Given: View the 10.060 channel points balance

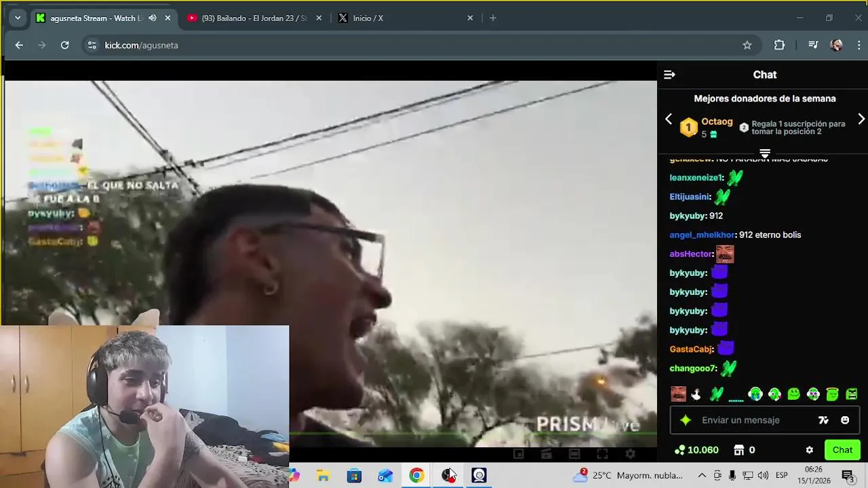Looking at the screenshot, I should pyautogui.click(x=696, y=450).
